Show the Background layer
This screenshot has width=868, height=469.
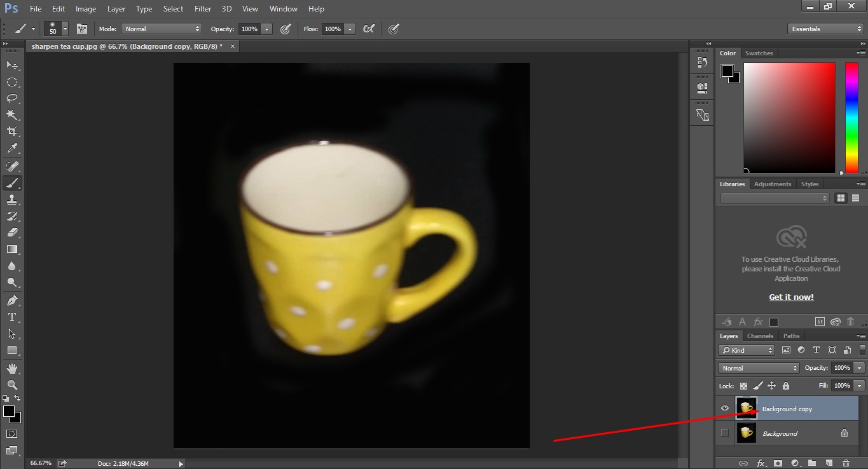[x=724, y=433]
